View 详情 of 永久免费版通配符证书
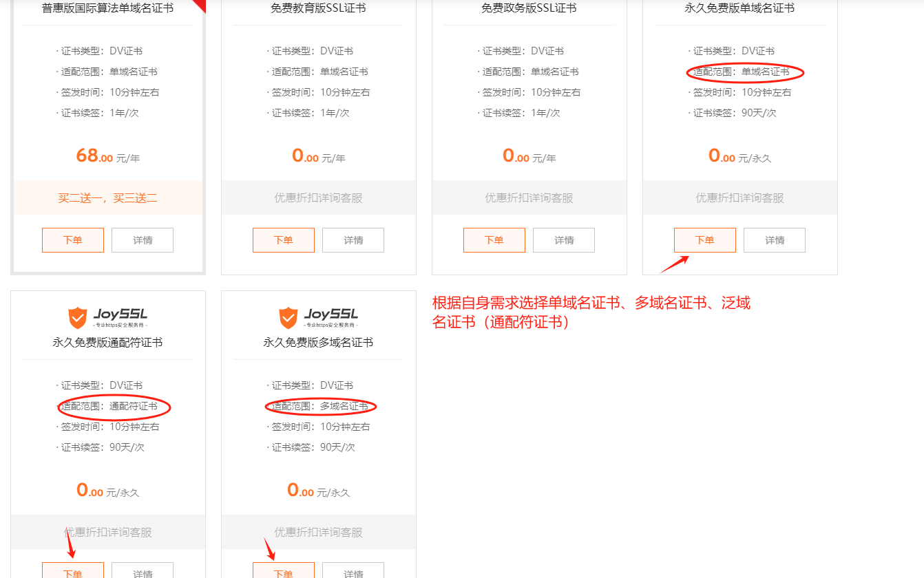Screen dimensions: 924x578 click(x=143, y=570)
